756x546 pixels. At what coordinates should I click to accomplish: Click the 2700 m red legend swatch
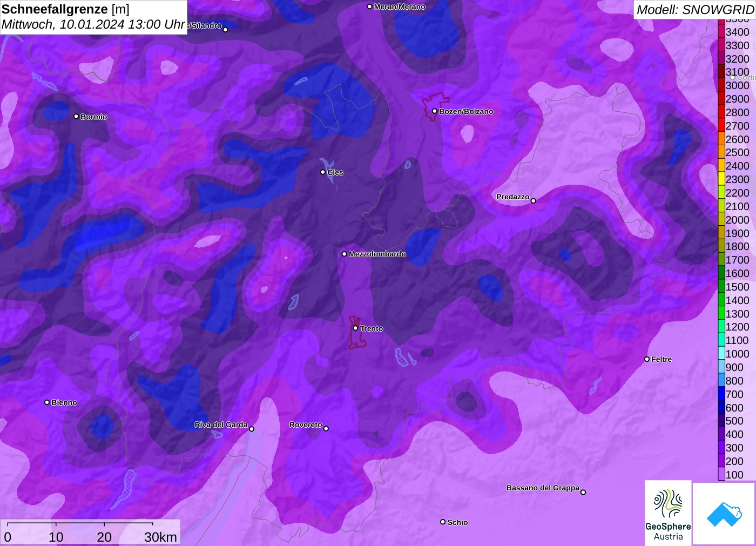coord(721,126)
